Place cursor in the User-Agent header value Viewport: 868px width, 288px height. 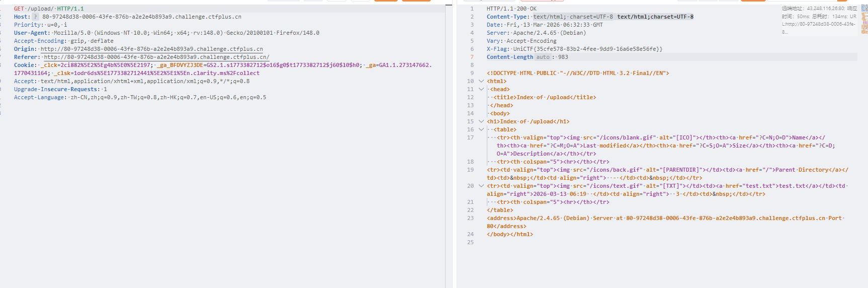click(186, 33)
